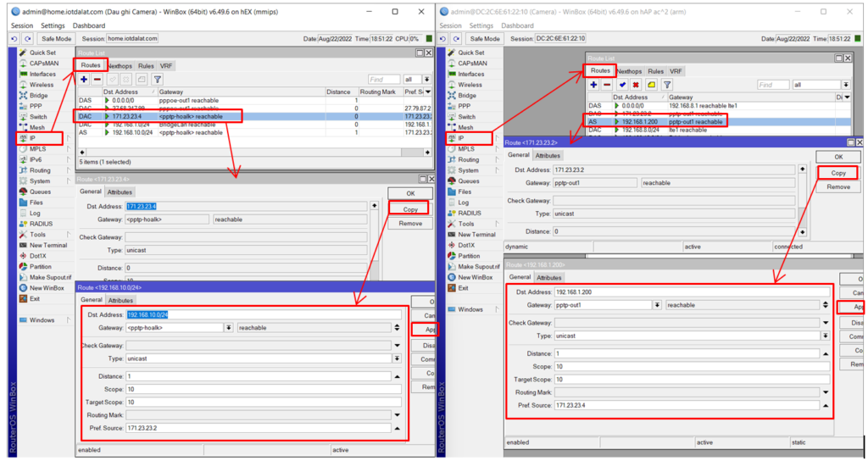This screenshot has width=868, height=461.
Task: Collapse the Pref. Source field in Route 192.168.1.200
Action: point(826,406)
